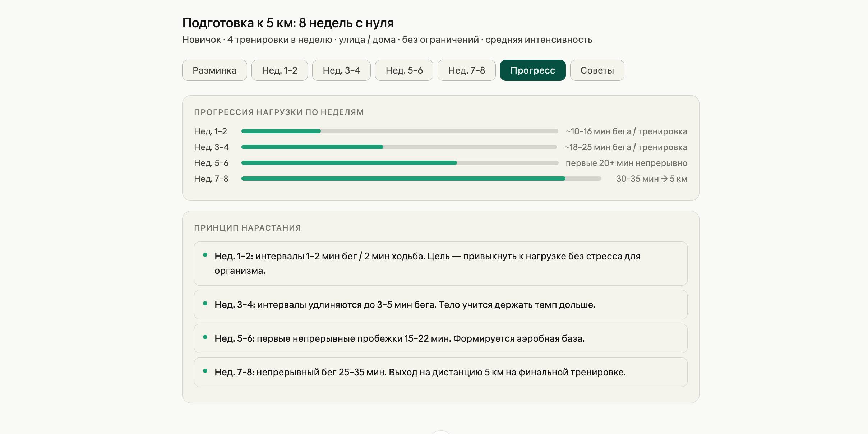Click the green bullet of Нед. 1–2 card
Viewport: 868px width, 434px height.
[x=205, y=255]
